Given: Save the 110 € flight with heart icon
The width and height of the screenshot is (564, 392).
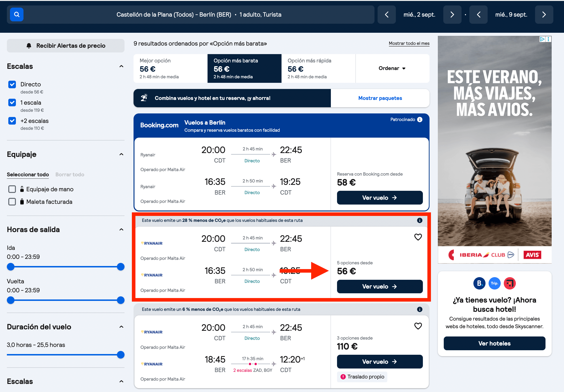Looking at the screenshot, I should pos(418,326).
